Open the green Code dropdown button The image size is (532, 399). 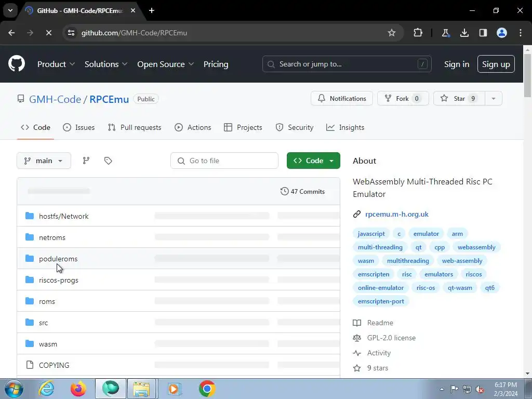pyautogui.click(x=313, y=161)
